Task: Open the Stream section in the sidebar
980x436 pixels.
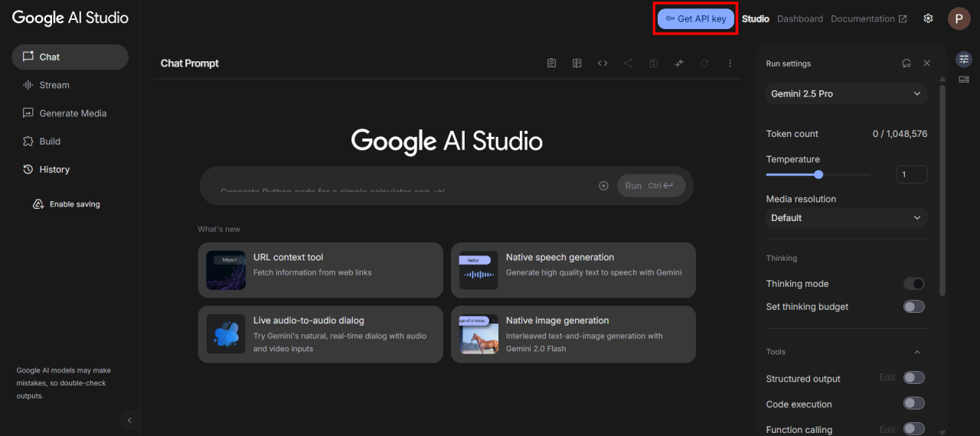Action: pyautogui.click(x=54, y=85)
